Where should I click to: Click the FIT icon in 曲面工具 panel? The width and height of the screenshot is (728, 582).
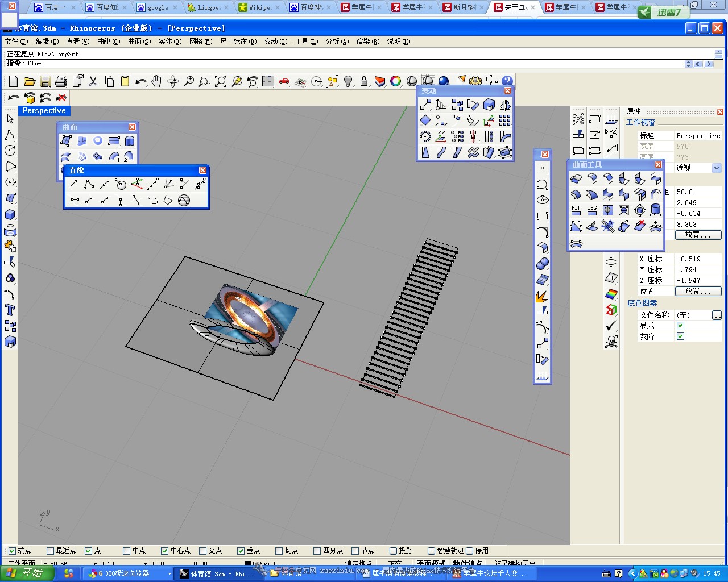pos(576,210)
